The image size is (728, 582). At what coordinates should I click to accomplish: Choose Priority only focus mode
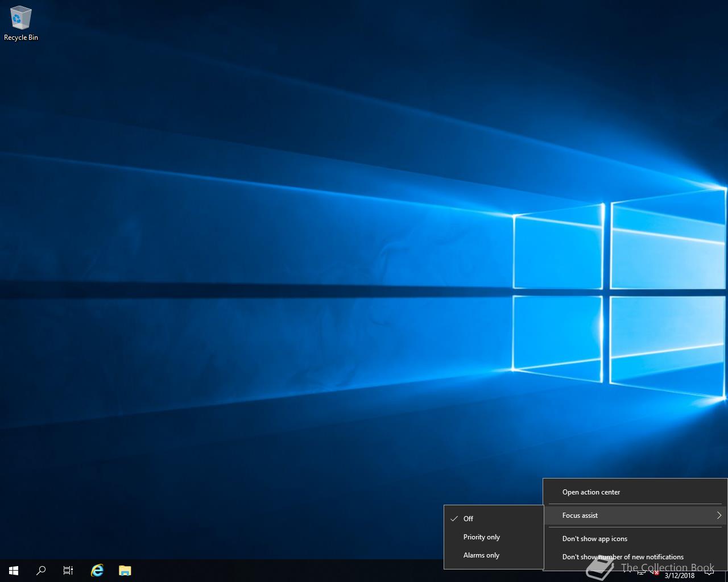tap(494, 537)
